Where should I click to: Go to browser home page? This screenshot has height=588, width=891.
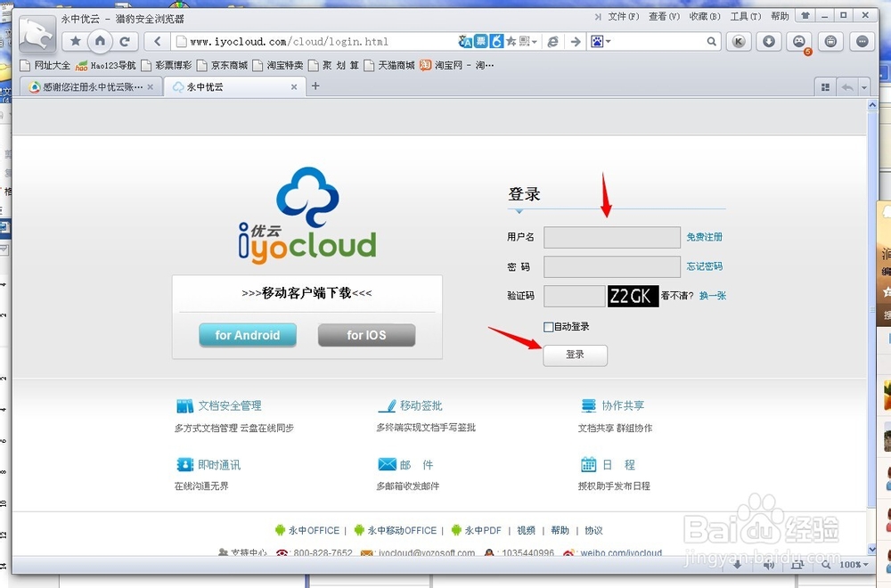point(100,41)
